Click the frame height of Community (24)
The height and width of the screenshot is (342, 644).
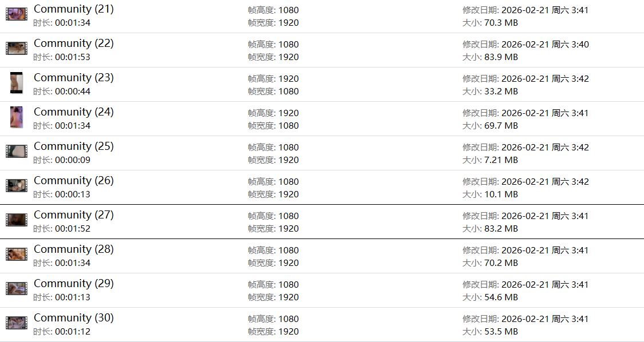tap(273, 113)
